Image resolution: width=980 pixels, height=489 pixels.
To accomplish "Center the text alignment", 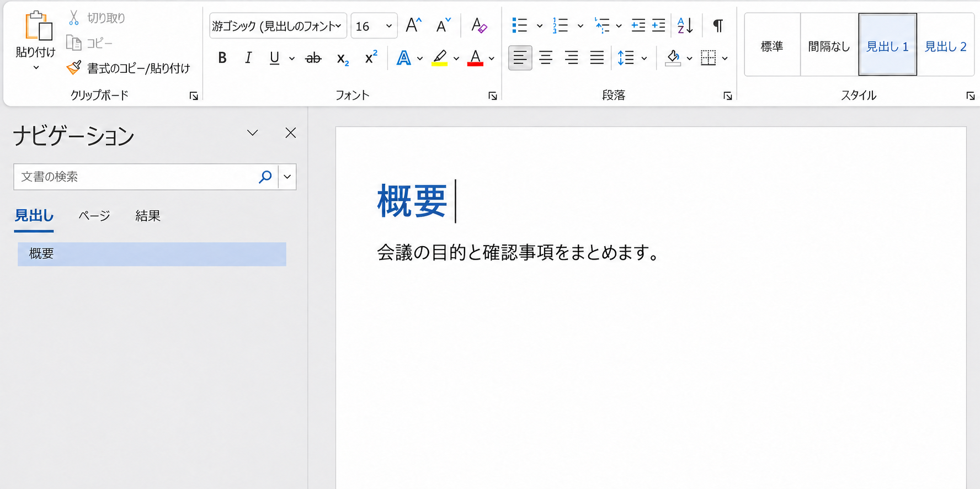I will (x=546, y=57).
